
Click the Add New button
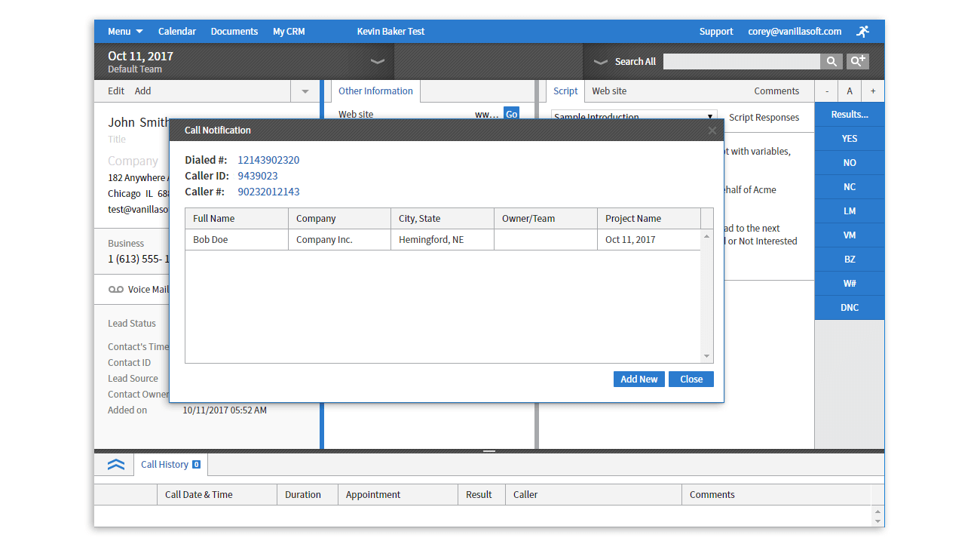[x=639, y=380]
